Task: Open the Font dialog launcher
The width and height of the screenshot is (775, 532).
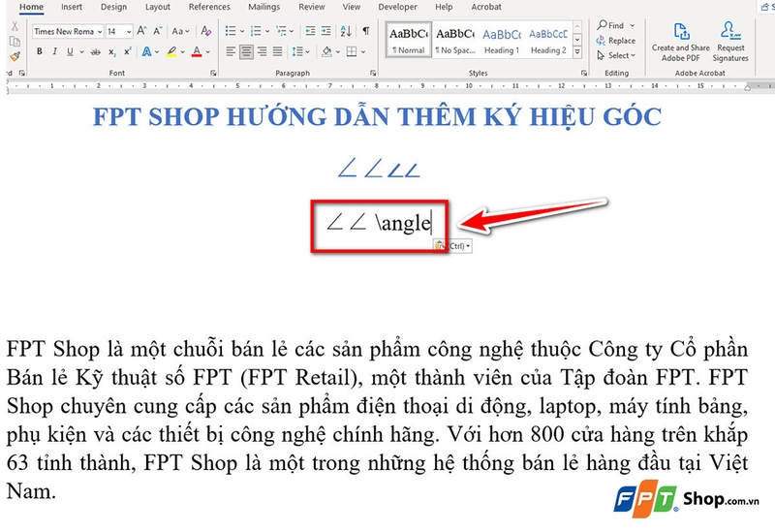Action: pyautogui.click(x=213, y=73)
